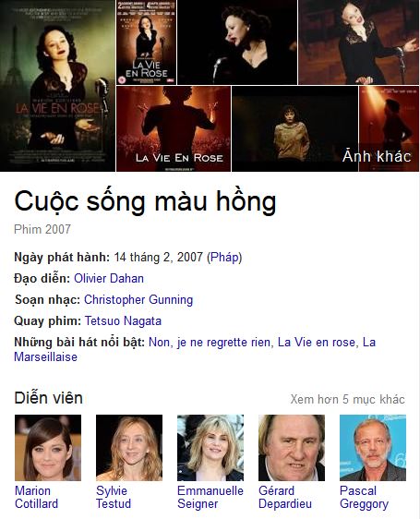The image size is (420, 519).
Task: Follow the Pháp country link
Action: click(x=224, y=257)
